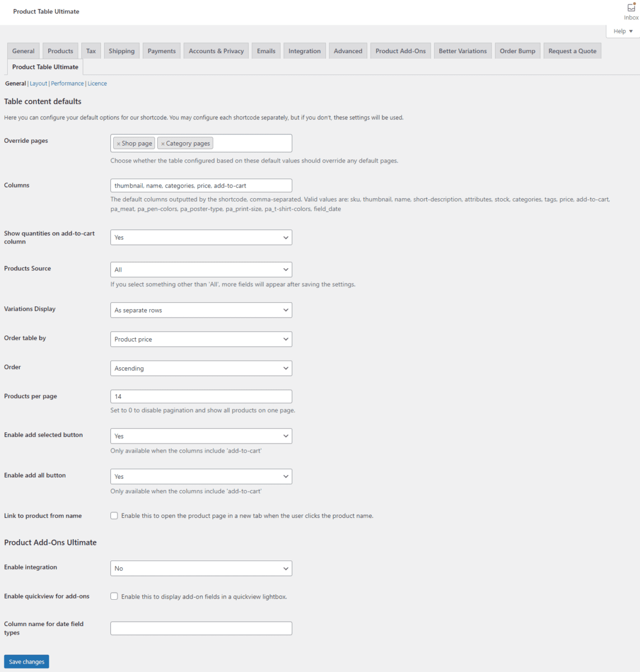Screen dimensions: 640x672
Task: Focus the Products per page field
Action: pos(201,396)
